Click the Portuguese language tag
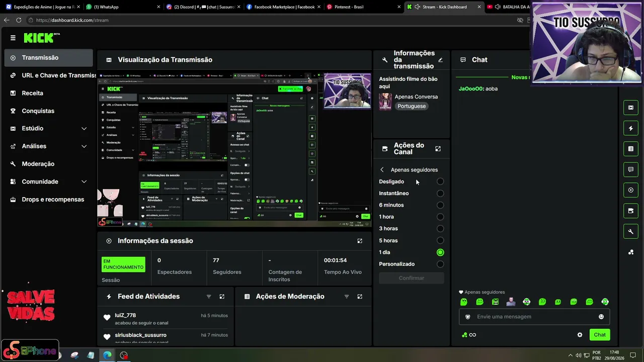The height and width of the screenshot is (362, 644). pyautogui.click(x=412, y=107)
